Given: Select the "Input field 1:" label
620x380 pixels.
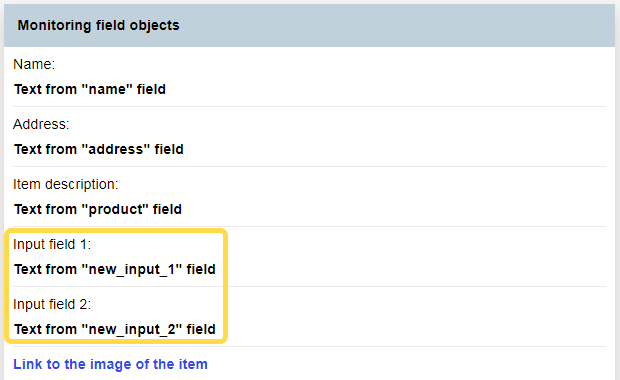Looking at the screenshot, I should click(52, 244).
